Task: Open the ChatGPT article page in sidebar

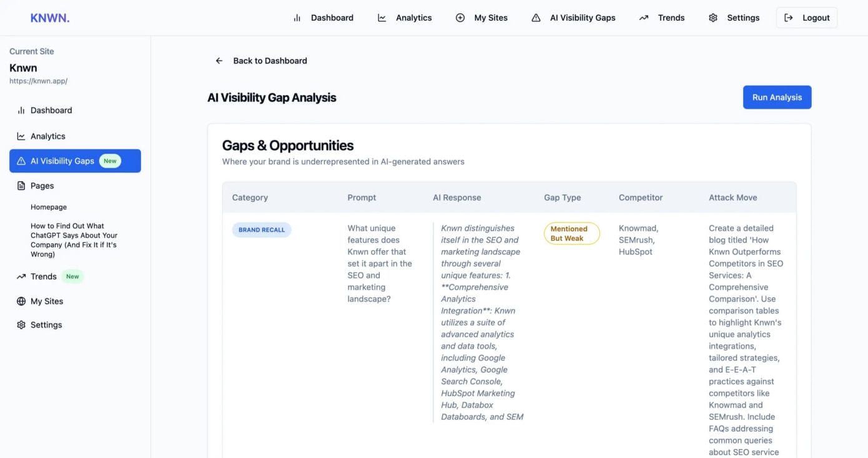Action: click(74, 240)
